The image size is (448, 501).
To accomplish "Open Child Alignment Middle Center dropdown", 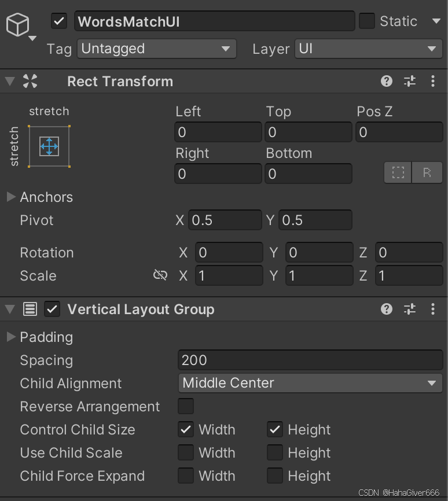I will pyautogui.click(x=310, y=383).
